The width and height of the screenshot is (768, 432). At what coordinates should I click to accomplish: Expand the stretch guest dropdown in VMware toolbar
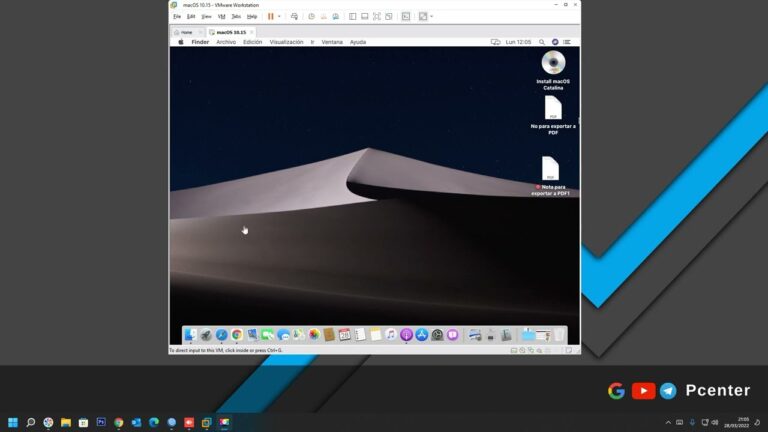pos(431,16)
